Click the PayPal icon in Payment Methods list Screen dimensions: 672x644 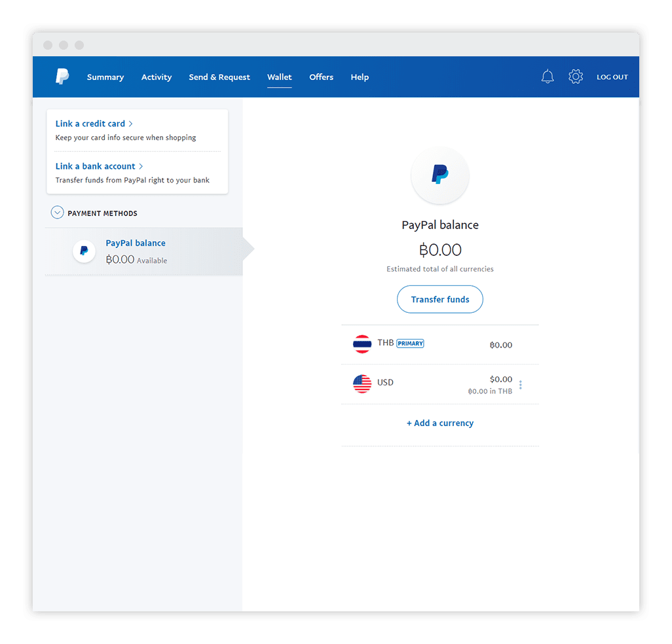coord(84,251)
